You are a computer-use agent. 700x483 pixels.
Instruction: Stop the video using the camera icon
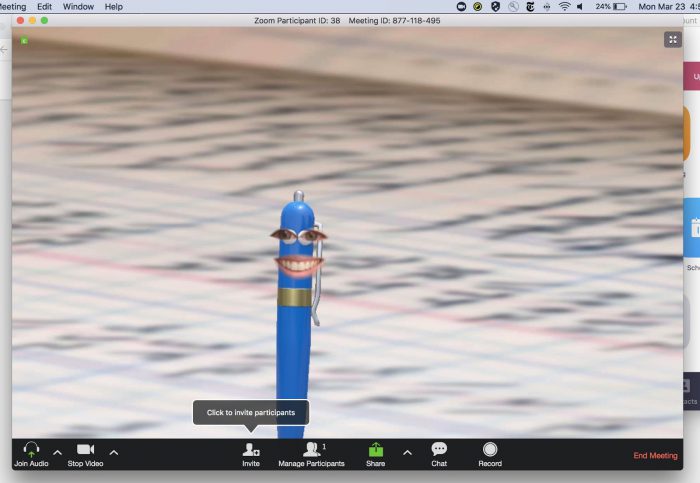85,450
